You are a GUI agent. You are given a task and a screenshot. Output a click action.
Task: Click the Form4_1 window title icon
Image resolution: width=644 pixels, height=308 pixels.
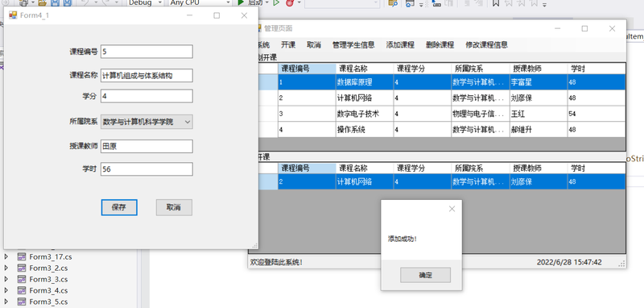coord(13,15)
